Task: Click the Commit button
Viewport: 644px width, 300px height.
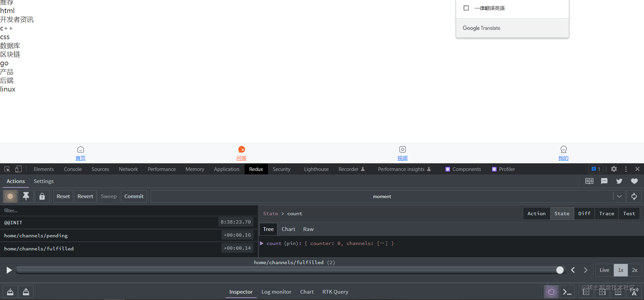Action: pyautogui.click(x=134, y=196)
